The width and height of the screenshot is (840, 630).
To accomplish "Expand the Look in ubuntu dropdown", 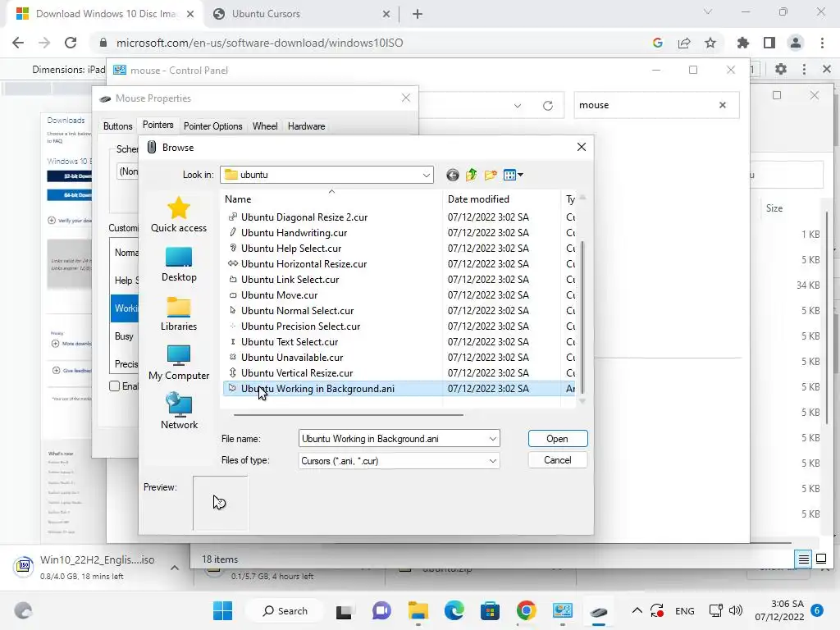I will click(x=427, y=176).
